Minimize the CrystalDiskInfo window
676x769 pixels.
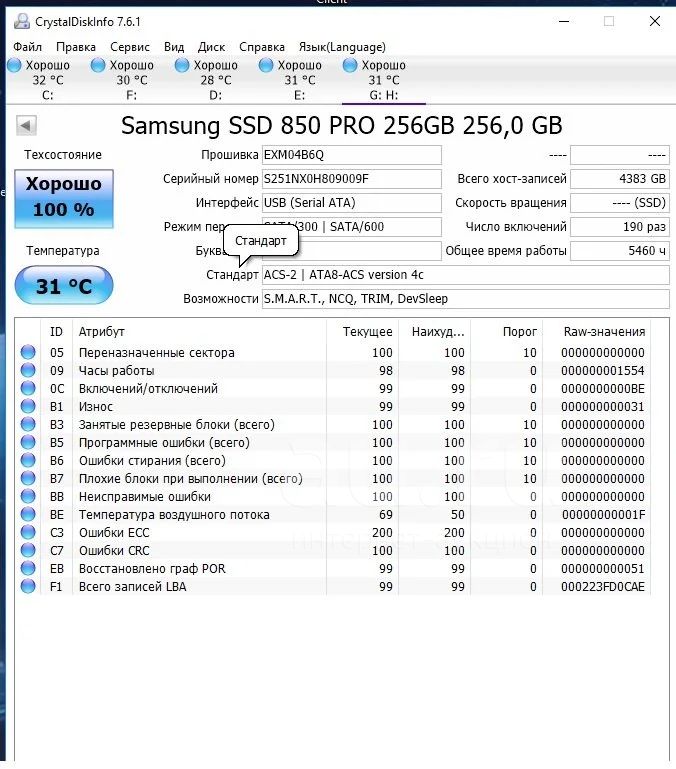coord(564,22)
